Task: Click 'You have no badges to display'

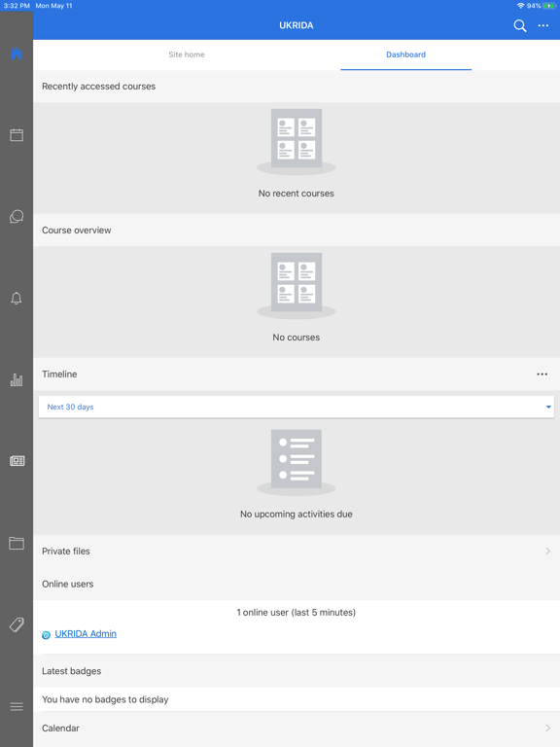Action: tap(105, 699)
